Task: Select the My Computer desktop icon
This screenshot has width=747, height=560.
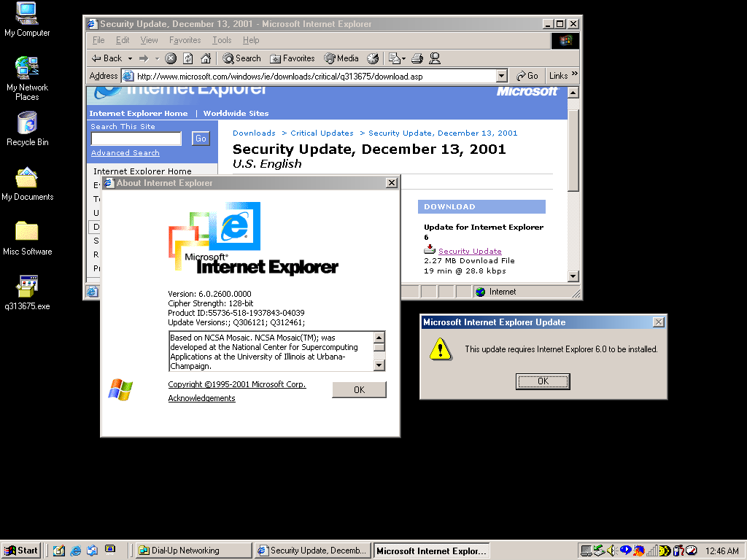Action: [x=27, y=20]
